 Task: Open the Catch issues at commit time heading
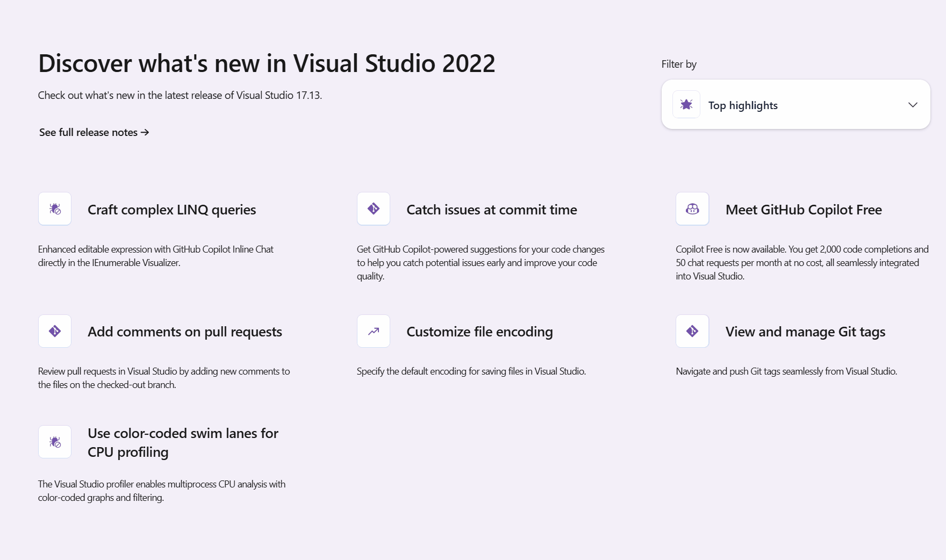coord(492,210)
